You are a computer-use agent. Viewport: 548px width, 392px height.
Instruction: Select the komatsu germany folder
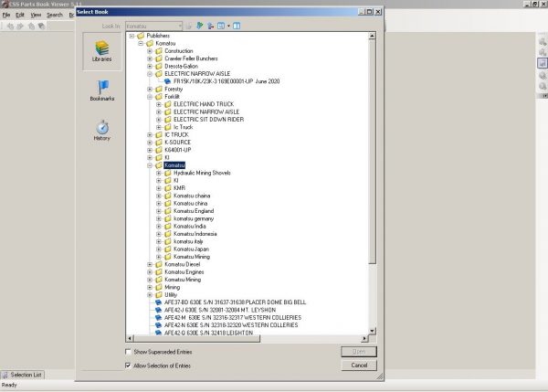tap(194, 218)
